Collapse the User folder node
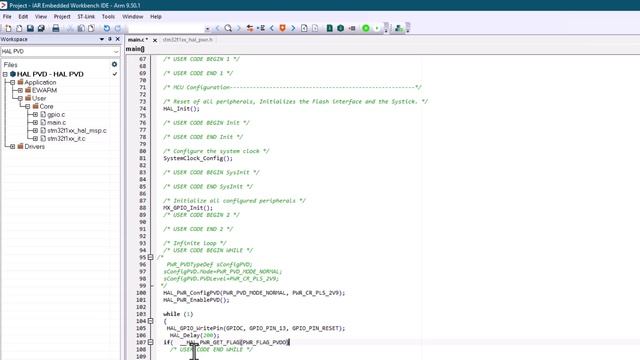640x360 pixels. pos(20,98)
